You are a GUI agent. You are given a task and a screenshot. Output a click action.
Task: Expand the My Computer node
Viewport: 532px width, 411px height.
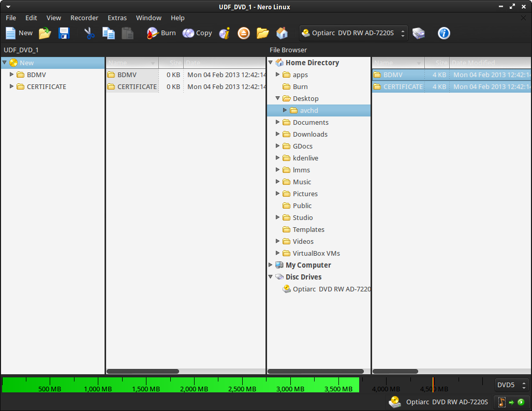(271, 265)
